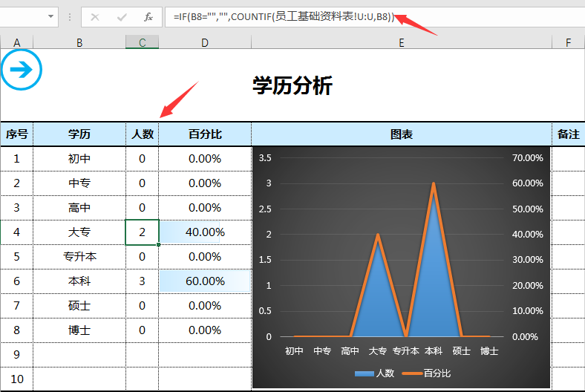
Task: Click the 60.00% percentage cell
Action: 205,281
